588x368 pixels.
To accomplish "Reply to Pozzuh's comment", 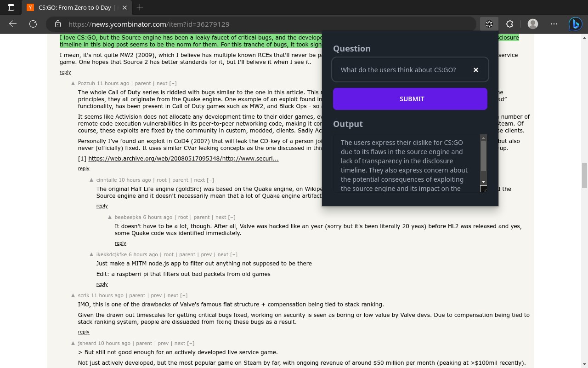I will [84, 168].
